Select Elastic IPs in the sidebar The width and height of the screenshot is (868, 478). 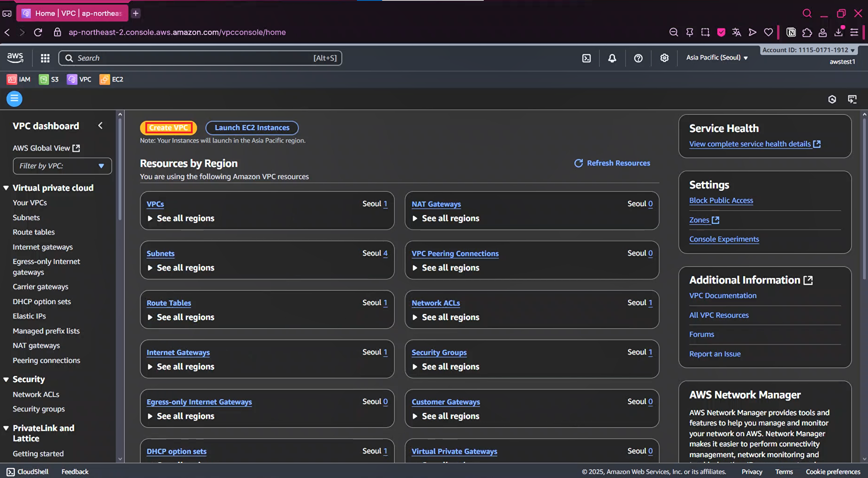click(x=29, y=316)
